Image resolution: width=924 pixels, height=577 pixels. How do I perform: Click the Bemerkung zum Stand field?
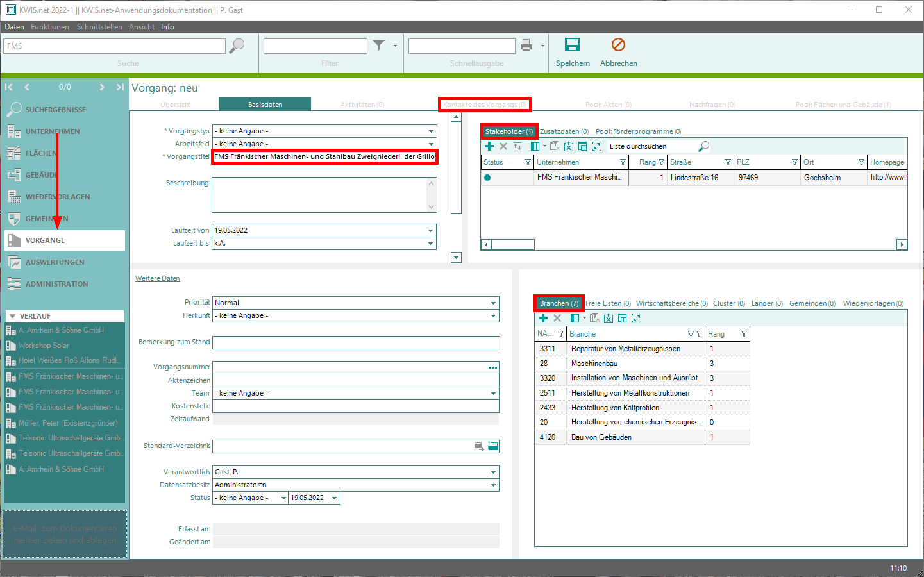click(x=356, y=342)
